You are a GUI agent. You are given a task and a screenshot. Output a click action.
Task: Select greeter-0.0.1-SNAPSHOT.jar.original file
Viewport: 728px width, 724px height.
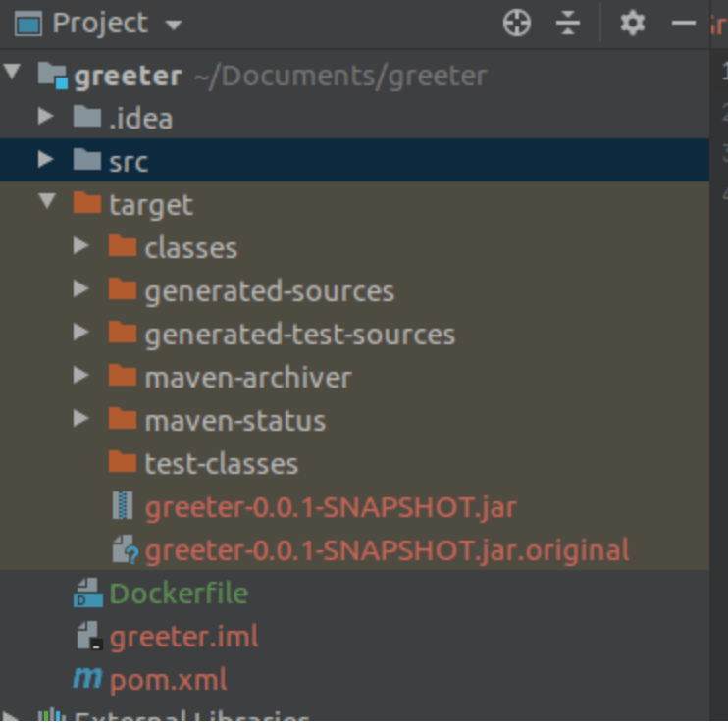[387, 550]
